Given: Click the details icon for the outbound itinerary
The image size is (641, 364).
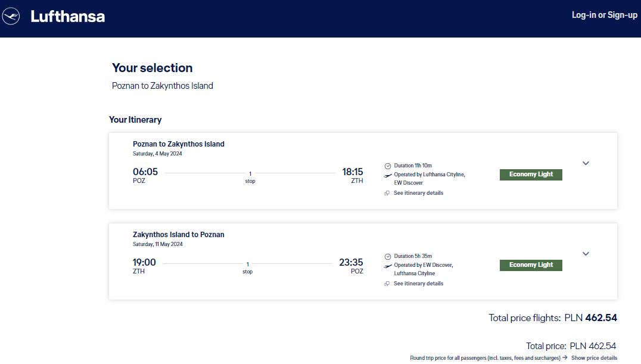Looking at the screenshot, I should click(x=387, y=193).
